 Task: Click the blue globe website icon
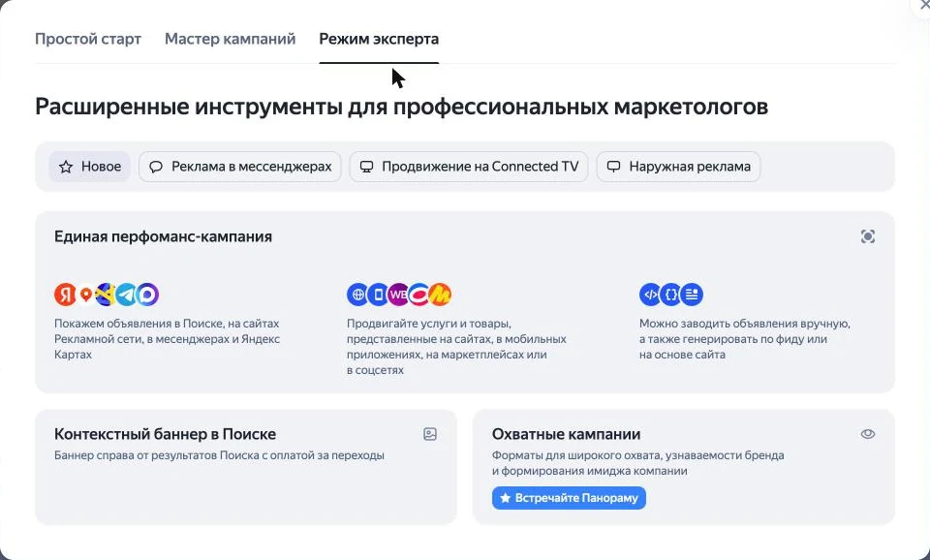(x=357, y=295)
